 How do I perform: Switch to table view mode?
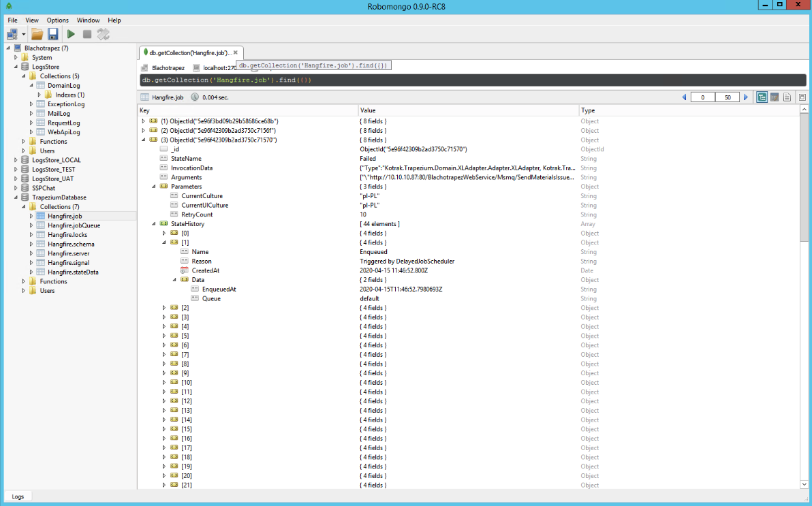[x=775, y=97]
